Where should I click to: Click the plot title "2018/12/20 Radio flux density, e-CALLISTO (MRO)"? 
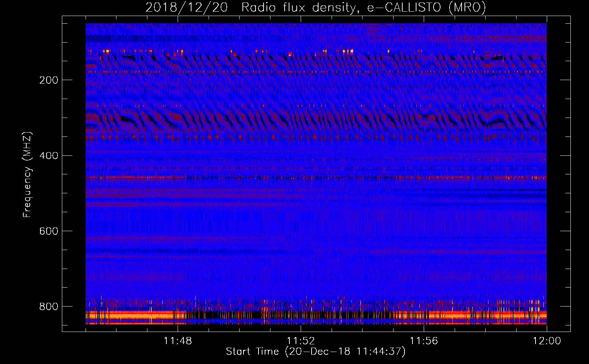pyautogui.click(x=316, y=7)
